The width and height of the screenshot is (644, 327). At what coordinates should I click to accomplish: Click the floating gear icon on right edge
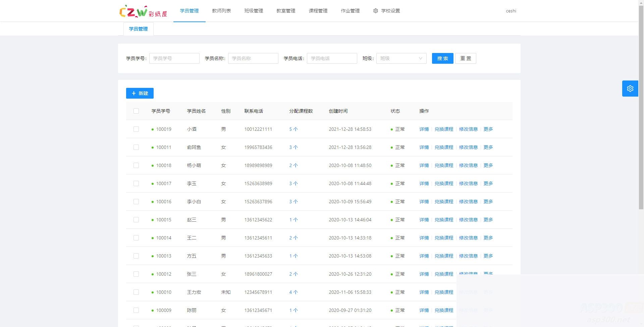click(630, 88)
